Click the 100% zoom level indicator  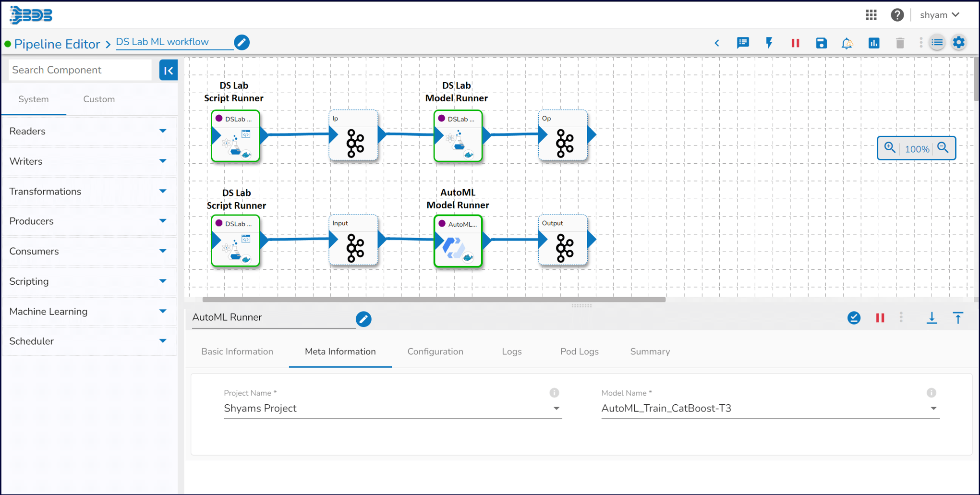point(917,149)
